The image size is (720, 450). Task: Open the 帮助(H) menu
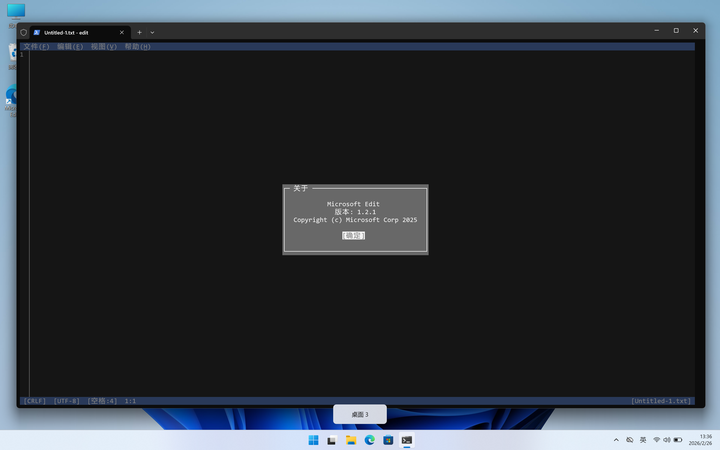point(137,47)
